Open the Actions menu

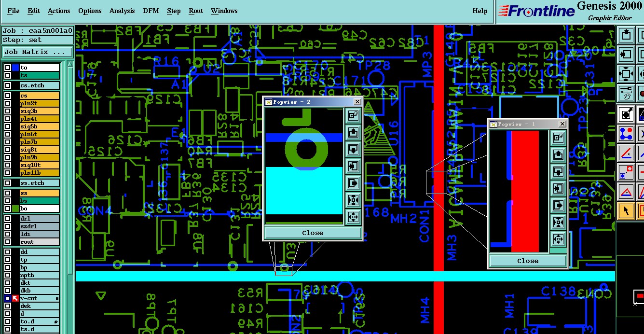pyautogui.click(x=59, y=11)
